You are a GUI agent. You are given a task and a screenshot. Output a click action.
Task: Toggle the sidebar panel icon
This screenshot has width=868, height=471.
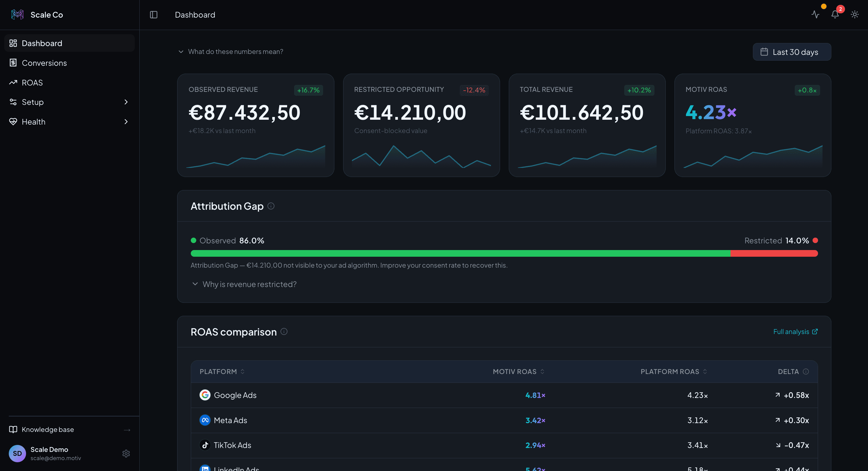point(154,15)
